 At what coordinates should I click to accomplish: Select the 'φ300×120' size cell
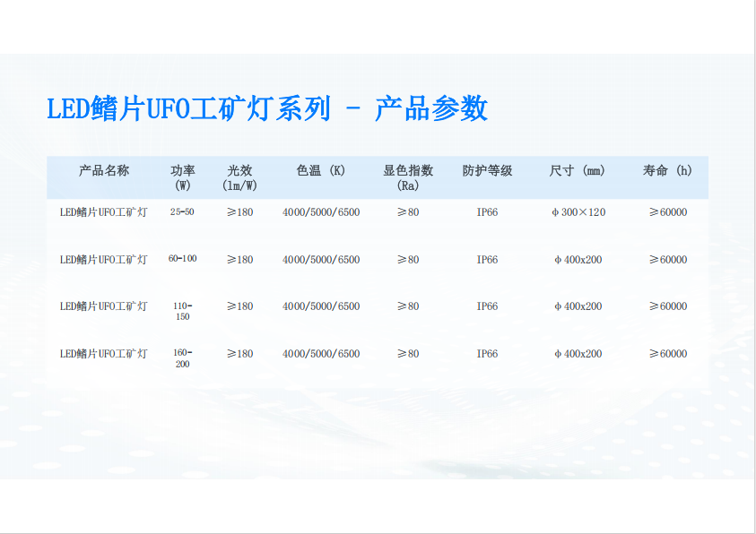point(578,212)
